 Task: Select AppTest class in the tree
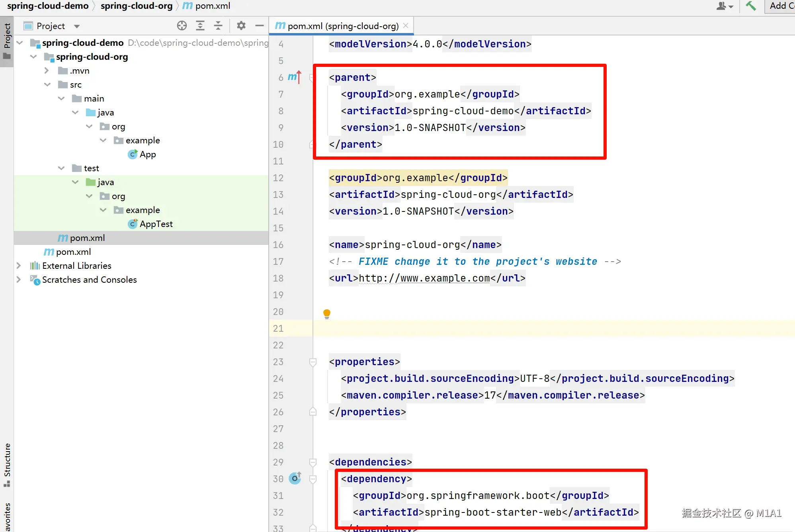click(x=156, y=224)
